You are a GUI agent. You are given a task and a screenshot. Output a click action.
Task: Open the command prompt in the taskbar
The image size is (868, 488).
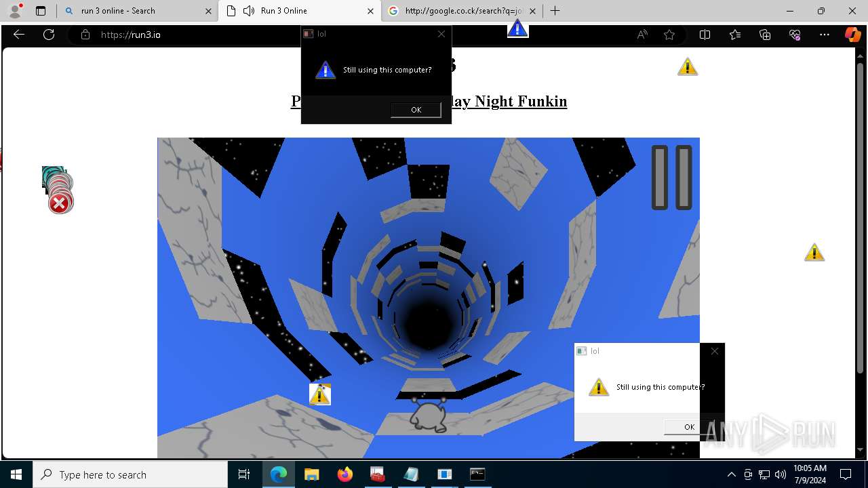pyautogui.click(x=477, y=474)
